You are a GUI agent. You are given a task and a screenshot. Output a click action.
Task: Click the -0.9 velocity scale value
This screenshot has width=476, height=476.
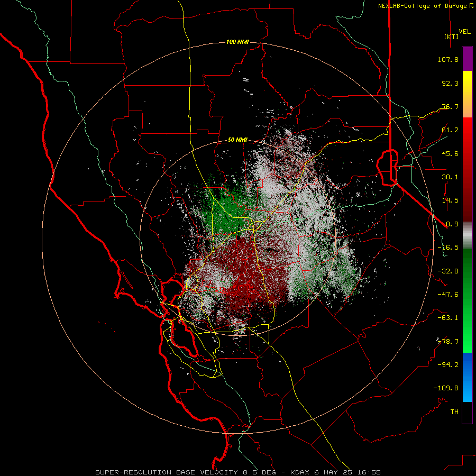point(450,224)
